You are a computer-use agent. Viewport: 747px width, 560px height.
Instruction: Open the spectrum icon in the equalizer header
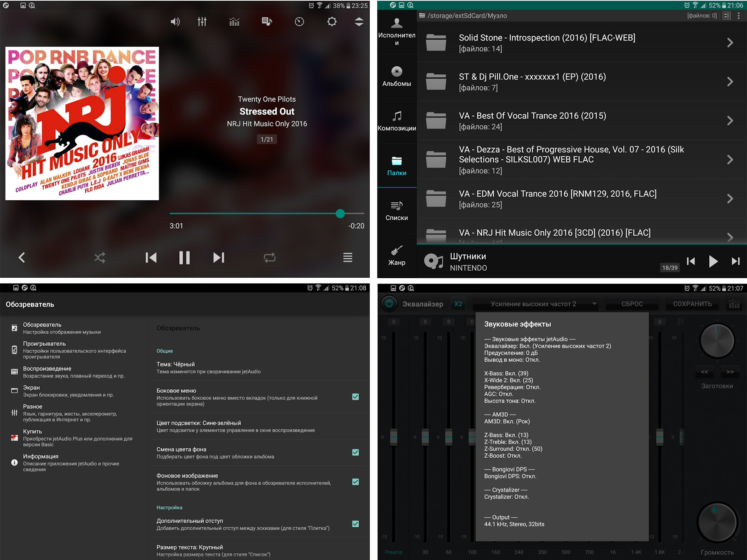[x=734, y=304]
